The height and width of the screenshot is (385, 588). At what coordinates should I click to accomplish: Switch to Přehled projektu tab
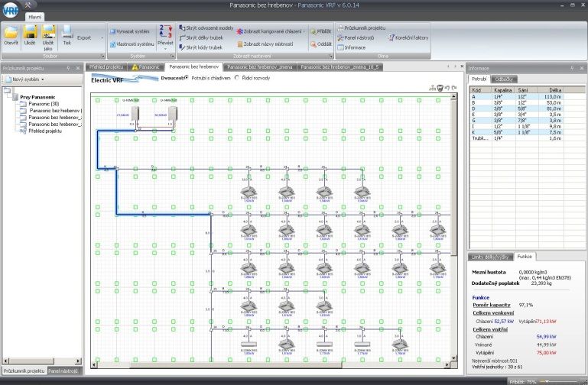click(106, 67)
